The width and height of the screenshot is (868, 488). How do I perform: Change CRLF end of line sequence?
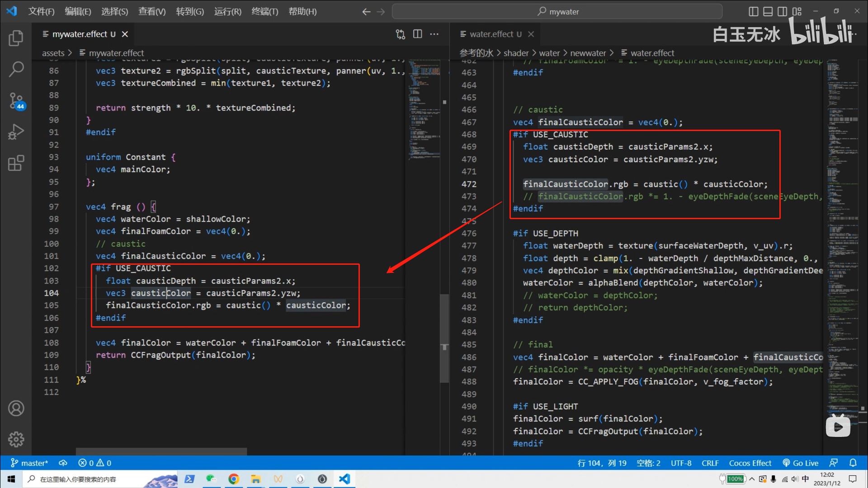pos(710,463)
